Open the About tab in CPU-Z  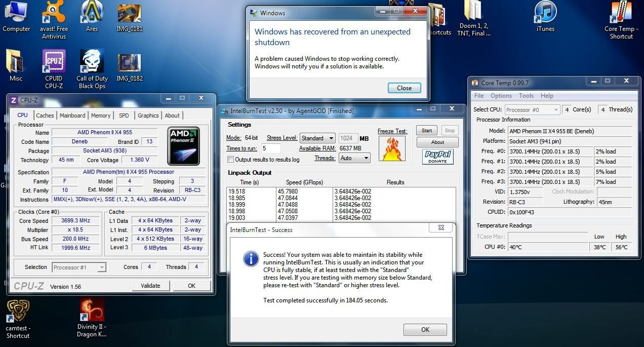pos(172,115)
